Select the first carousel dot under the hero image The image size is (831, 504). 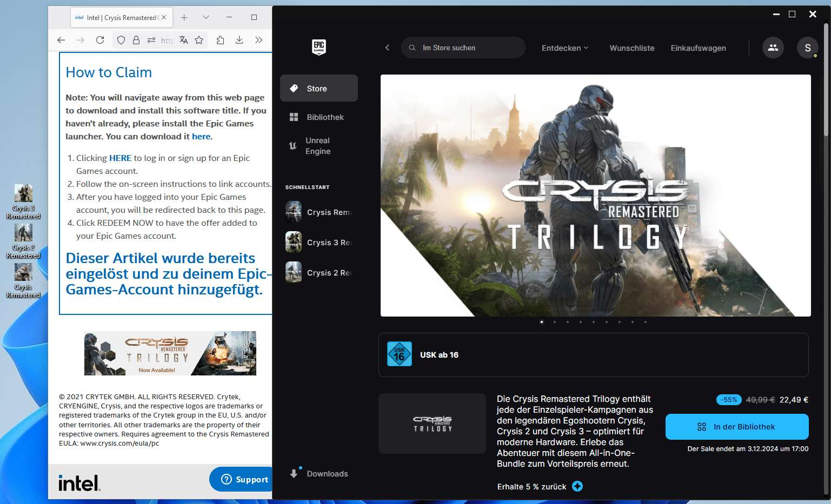[x=542, y=322]
